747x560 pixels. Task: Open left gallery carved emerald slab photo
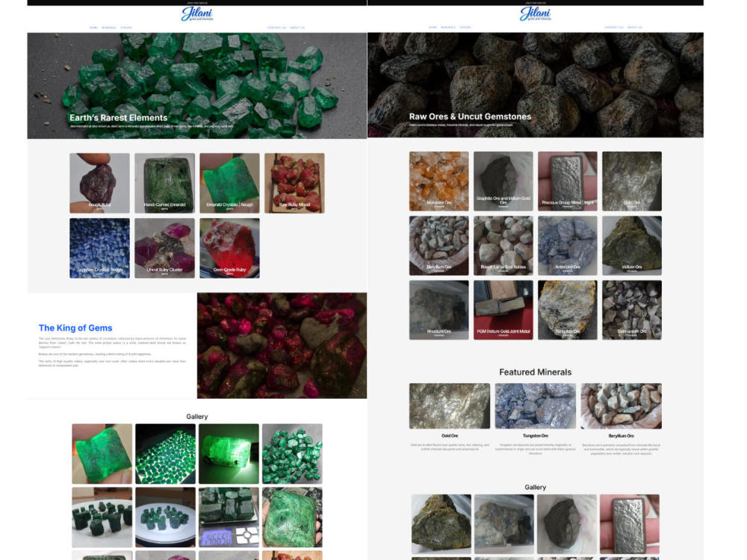(x=292, y=517)
